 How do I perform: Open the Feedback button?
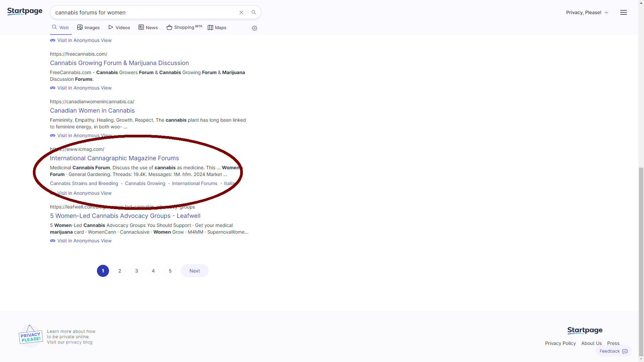click(x=613, y=351)
